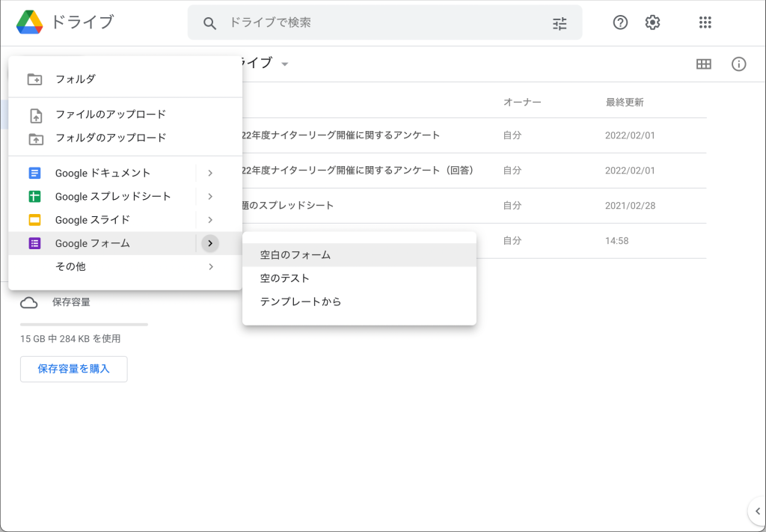Click the 保存容量を購入 button

[74, 369]
